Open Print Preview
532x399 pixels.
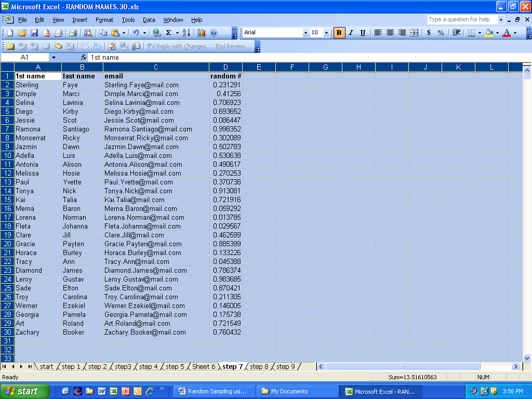click(88, 33)
